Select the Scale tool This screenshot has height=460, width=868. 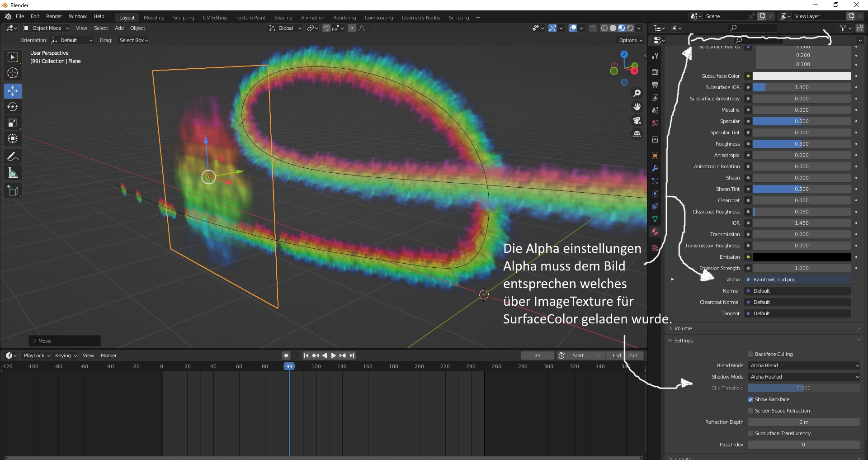tap(13, 123)
